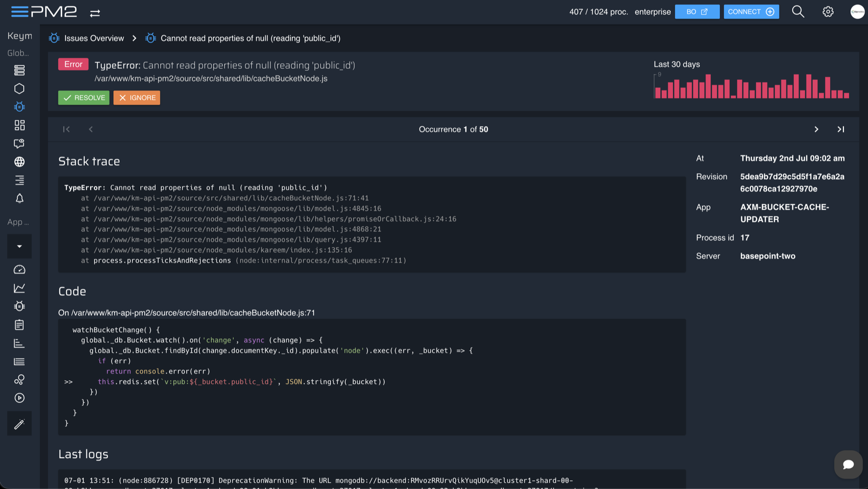Click the "Keym" bucket name in the sidebar
The width and height of the screenshot is (868, 489).
click(x=20, y=36)
